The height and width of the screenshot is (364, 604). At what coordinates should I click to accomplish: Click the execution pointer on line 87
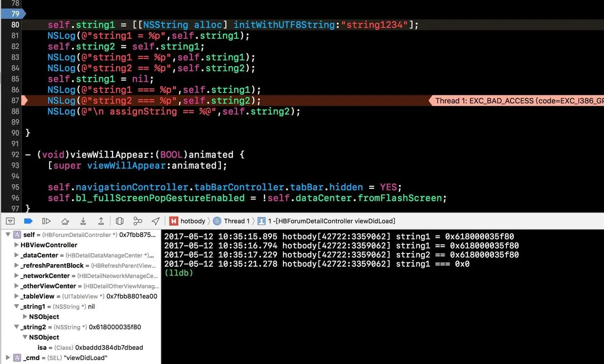pos(25,101)
